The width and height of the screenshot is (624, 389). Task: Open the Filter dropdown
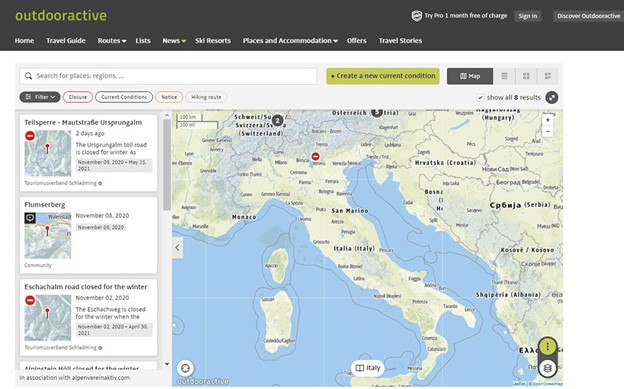(x=40, y=97)
